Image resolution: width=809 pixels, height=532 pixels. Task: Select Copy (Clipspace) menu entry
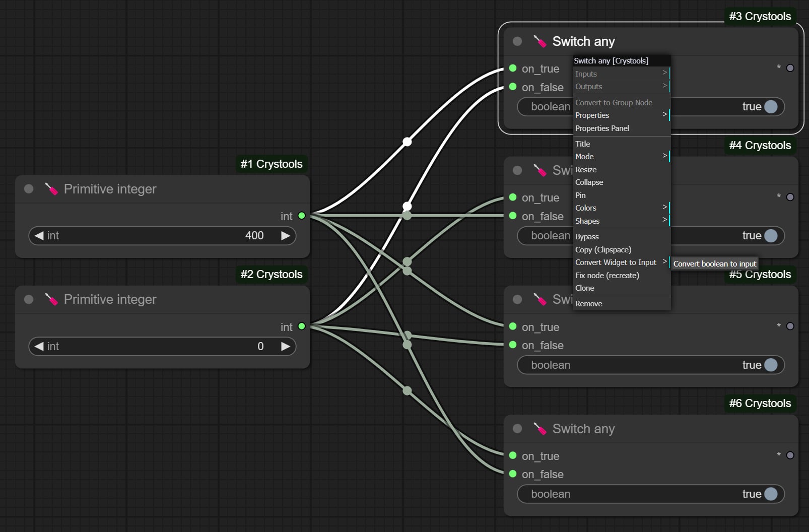(x=622, y=250)
